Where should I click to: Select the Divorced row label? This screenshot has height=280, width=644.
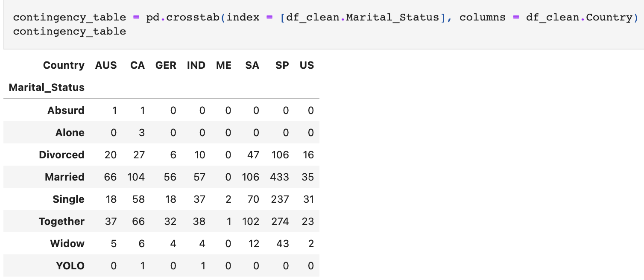click(61, 155)
